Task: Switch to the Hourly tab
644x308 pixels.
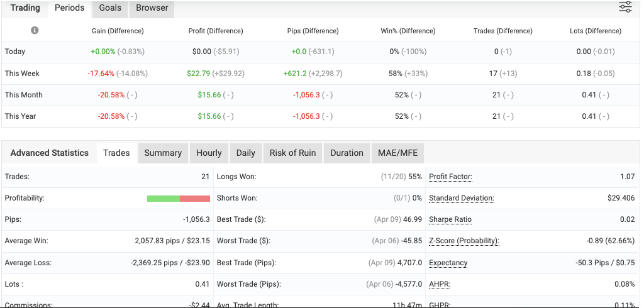Action: click(209, 153)
